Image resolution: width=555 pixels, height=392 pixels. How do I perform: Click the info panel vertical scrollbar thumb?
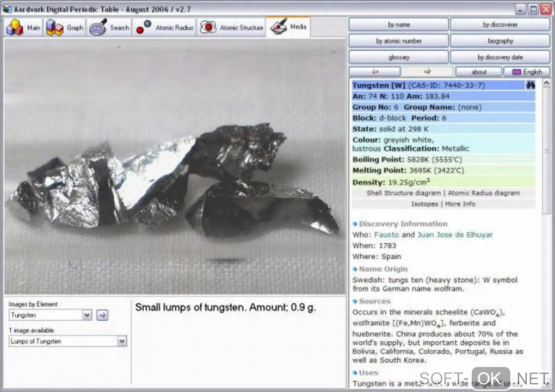[x=546, y=151]
